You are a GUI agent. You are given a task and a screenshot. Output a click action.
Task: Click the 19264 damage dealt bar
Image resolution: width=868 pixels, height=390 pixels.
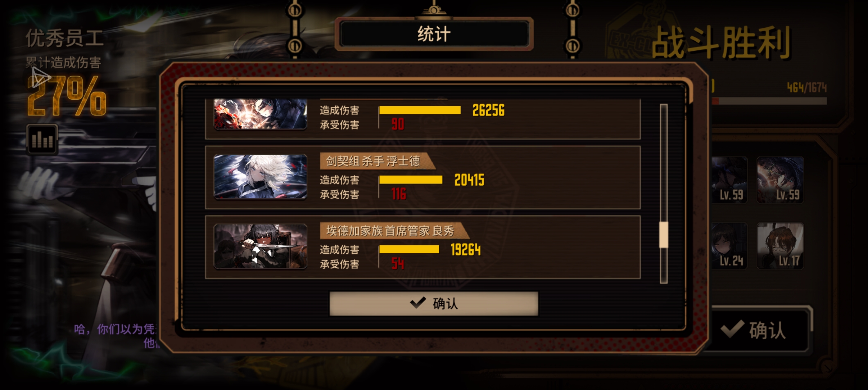tap(409, 249)
